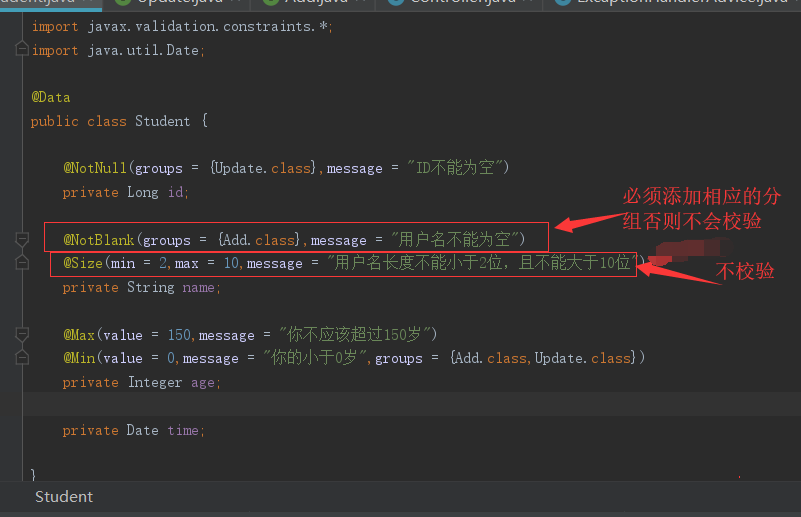
Task: Collapse the fold marker beside @NotBlank annotation
Action: [x=22, y=239]
